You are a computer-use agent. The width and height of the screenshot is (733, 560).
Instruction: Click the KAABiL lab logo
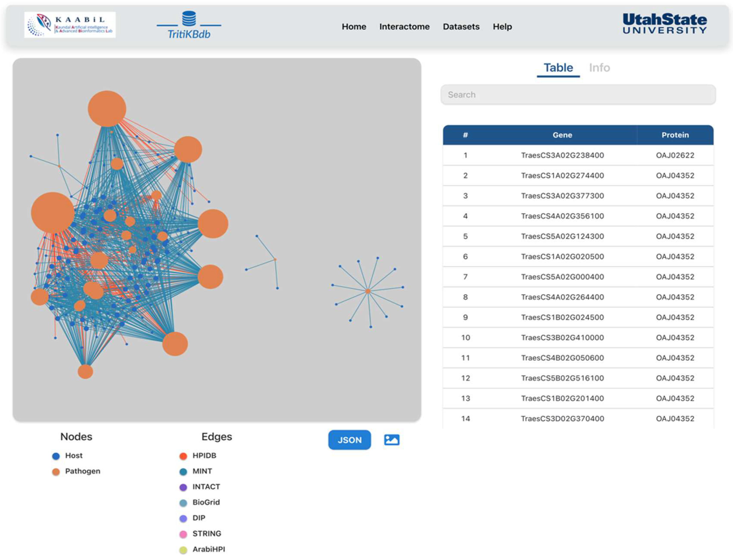[70, 25]
